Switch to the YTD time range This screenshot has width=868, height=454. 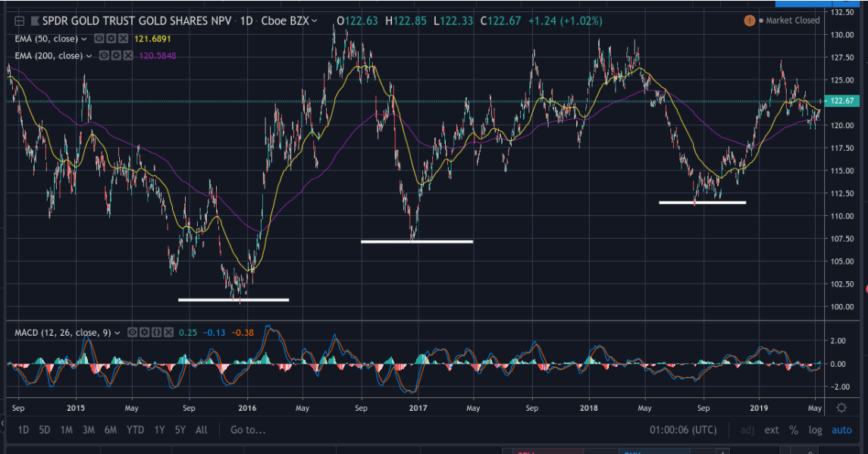click(x=136, y=430)
